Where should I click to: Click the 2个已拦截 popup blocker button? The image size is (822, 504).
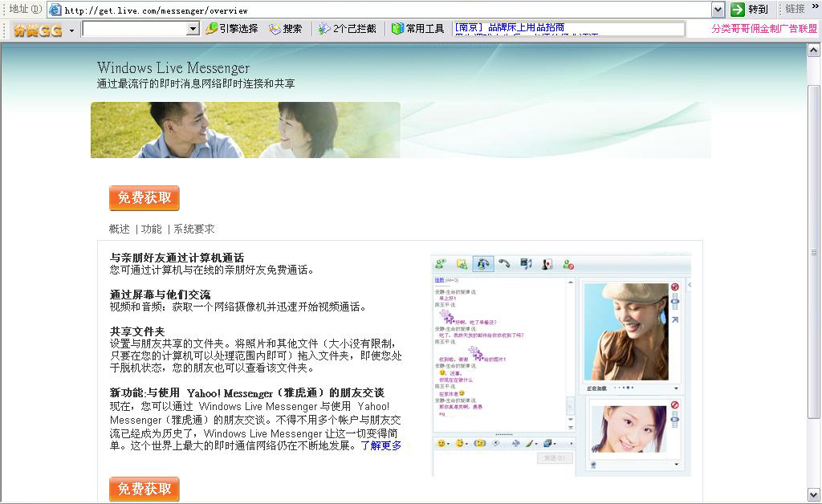(x=347, y=29)
